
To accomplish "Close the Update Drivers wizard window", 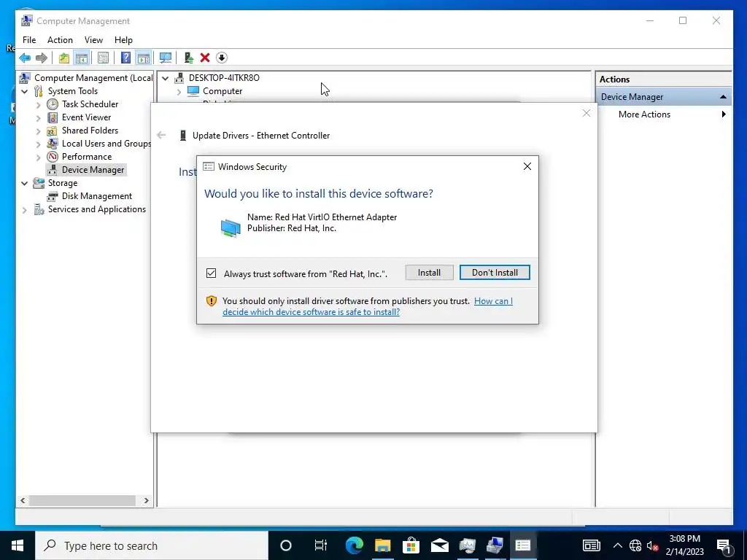I will [587, 113].
